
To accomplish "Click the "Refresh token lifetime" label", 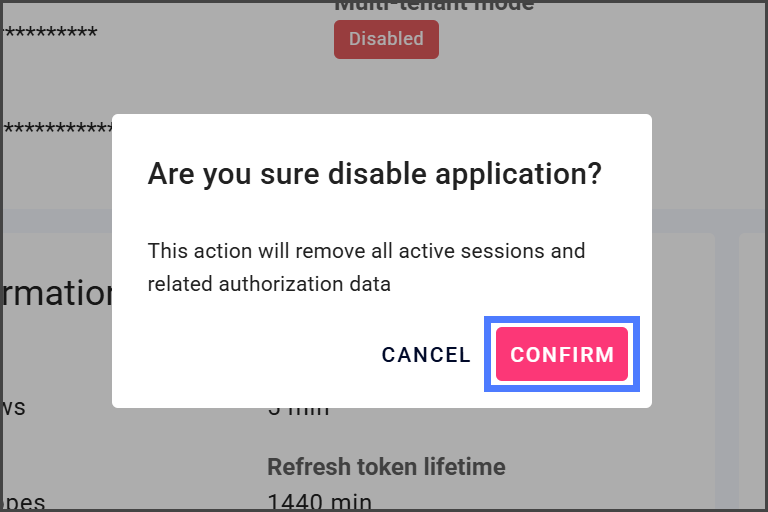I will pyautogui.click(x=386, y=467).
